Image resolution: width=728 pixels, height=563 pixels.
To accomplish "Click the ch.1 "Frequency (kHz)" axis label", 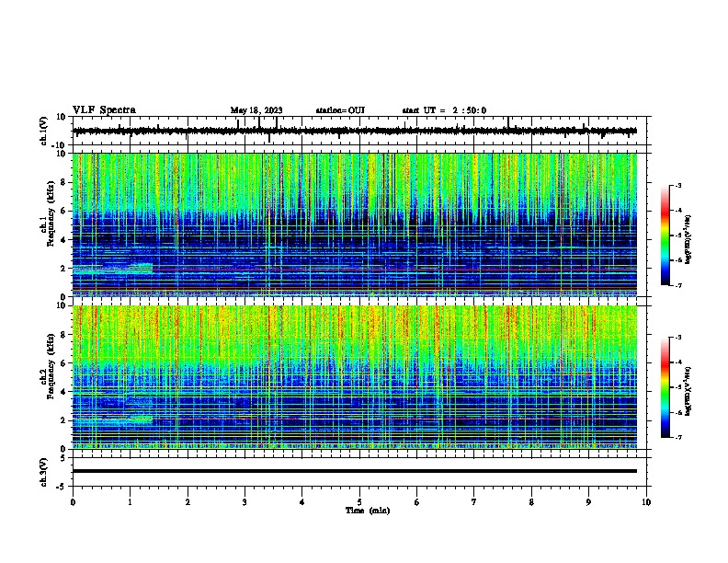I will pyautogui.click(x=51, y=213).
